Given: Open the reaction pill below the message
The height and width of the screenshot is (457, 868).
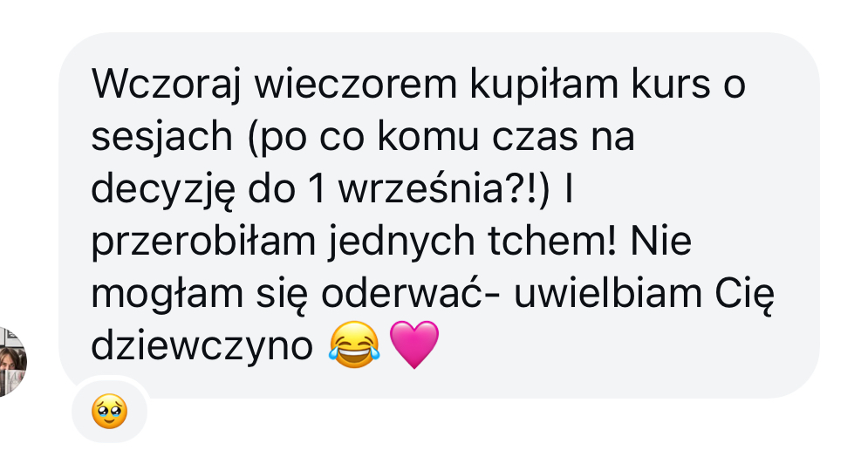Looking at the screenshot, I should point(110,412).
